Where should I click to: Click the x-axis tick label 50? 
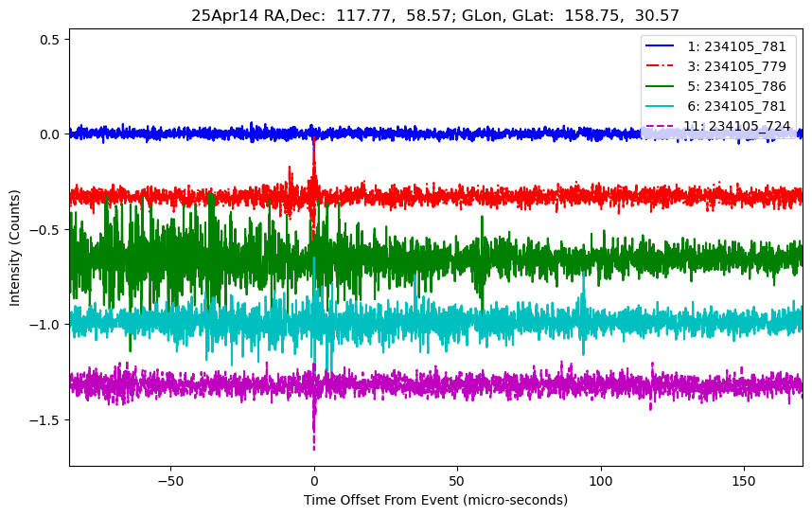457,481
